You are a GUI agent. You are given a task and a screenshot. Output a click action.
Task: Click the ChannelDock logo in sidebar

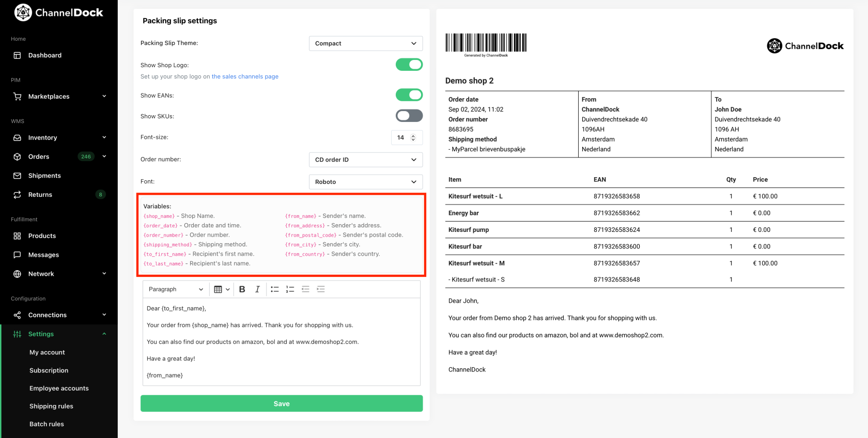(58, 12)
